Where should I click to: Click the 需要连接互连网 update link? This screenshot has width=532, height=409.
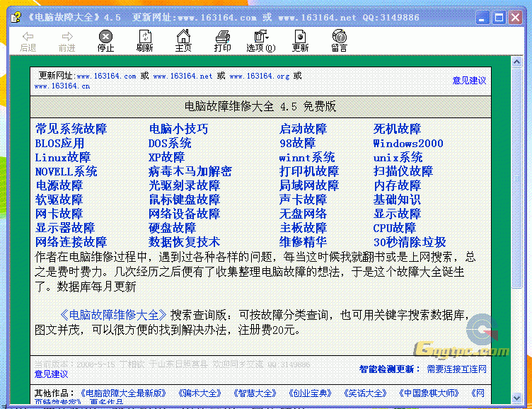click(x=456, y=369)
